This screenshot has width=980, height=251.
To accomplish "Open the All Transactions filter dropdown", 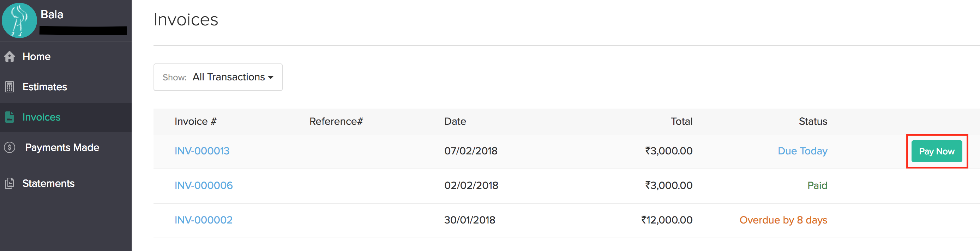I will [x=218, y=77].
